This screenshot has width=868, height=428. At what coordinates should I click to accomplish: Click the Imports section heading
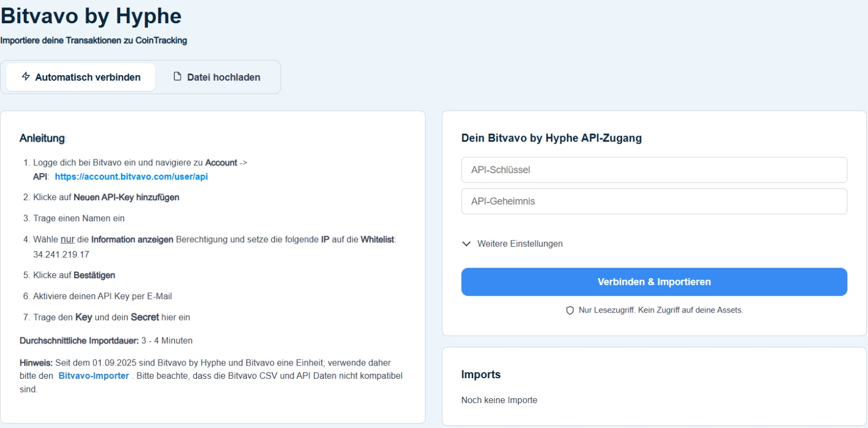(481, 374)
